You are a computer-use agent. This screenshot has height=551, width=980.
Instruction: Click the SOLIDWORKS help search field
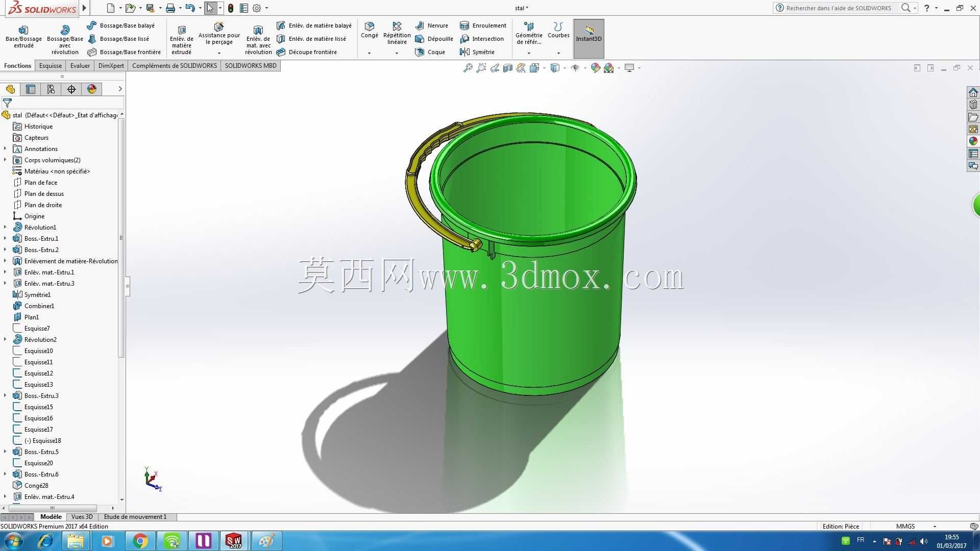click(x=839, y=8)
